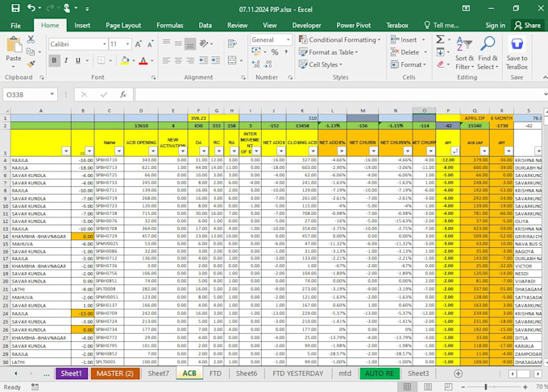Viewport: 548px width, 392px height.
Task: Open the Cell Styles dropdown
Action: pyautogui.click(x=320, y=64)
